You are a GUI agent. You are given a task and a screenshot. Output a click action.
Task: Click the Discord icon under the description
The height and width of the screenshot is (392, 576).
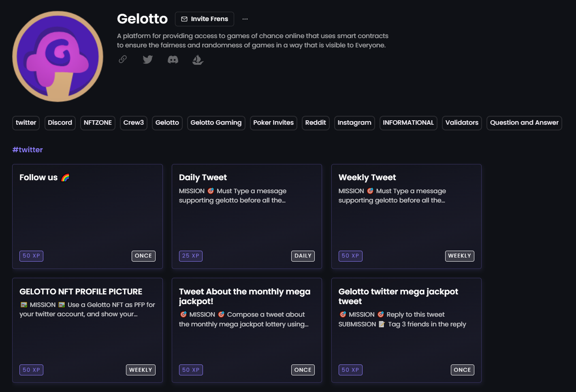(173, 60)
